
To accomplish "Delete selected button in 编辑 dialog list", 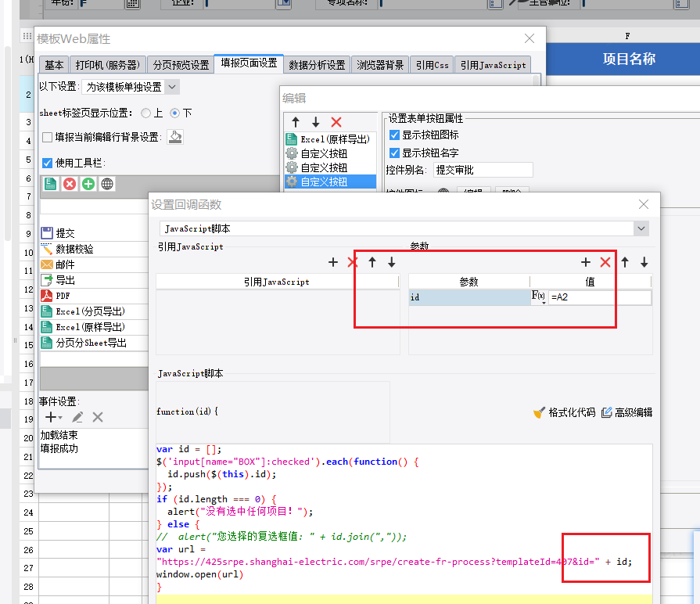I will click(x=336, y=122).
